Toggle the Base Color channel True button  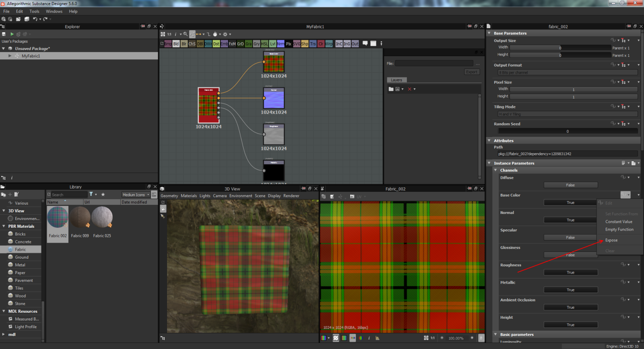coord(571,202)
